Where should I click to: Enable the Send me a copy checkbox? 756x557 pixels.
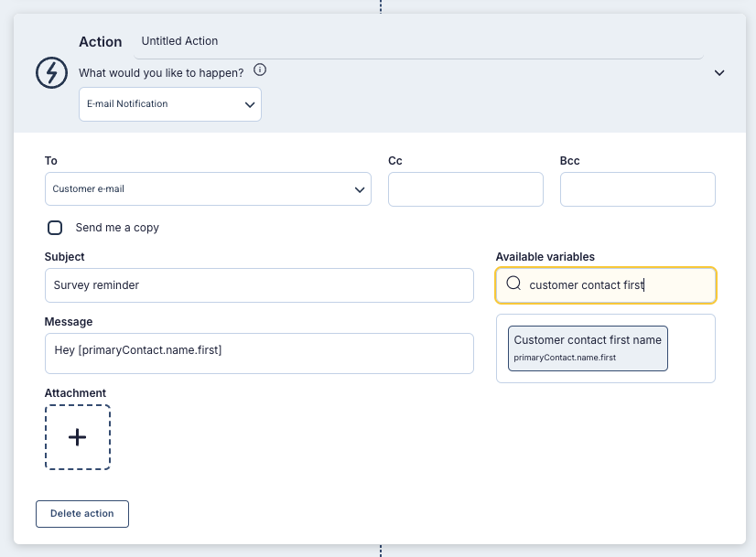[x=55, y=228]
